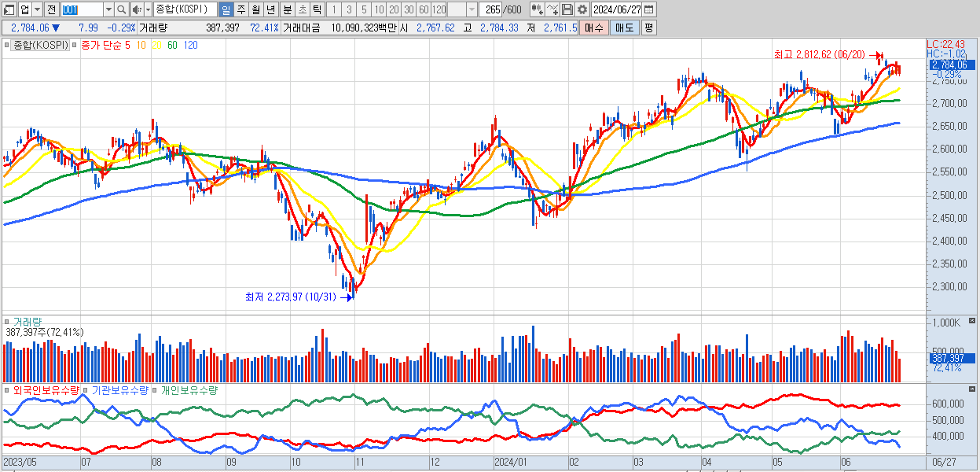Choose the 5 interval button
This screenshot has height=472, width=980.
point(363,9)
